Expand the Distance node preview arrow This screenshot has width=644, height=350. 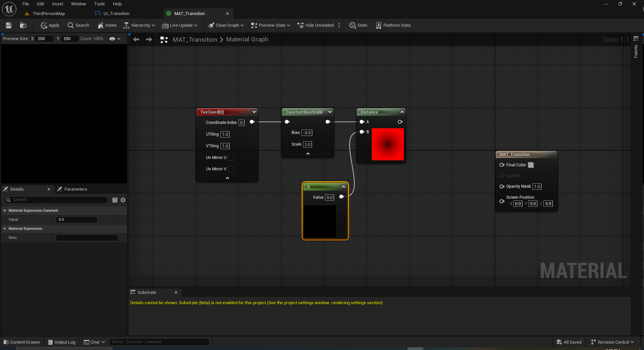pyautogui.click(x=402, y=112)
